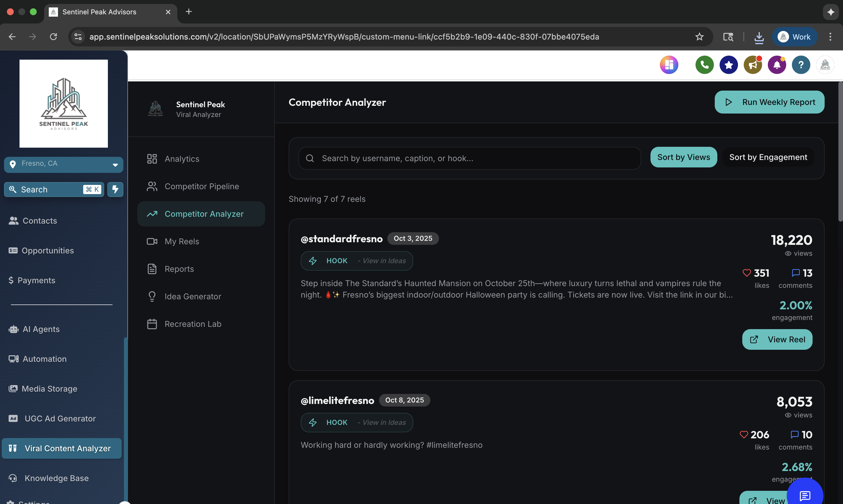Switch to Viral Content Analyzer in sidebar

61,448
